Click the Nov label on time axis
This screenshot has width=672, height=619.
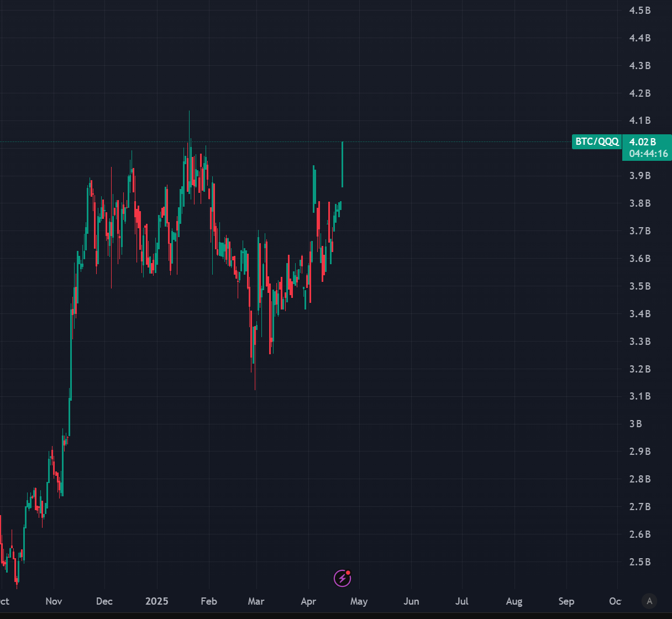point(54,601)
